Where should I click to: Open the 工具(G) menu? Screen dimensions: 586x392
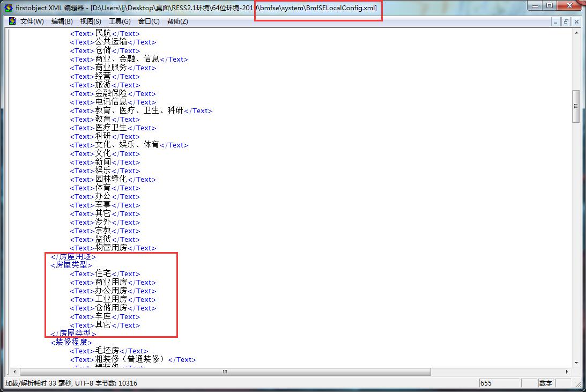click(x=120, y=21)
